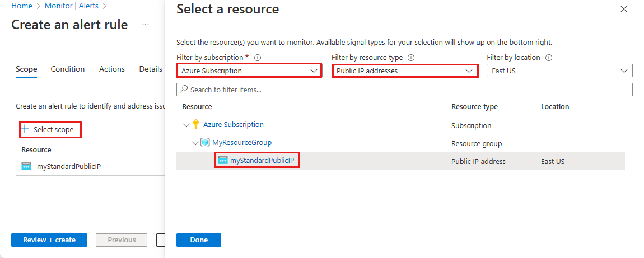
Task: Switch to the Actions tab
Action: click(112, 69)
